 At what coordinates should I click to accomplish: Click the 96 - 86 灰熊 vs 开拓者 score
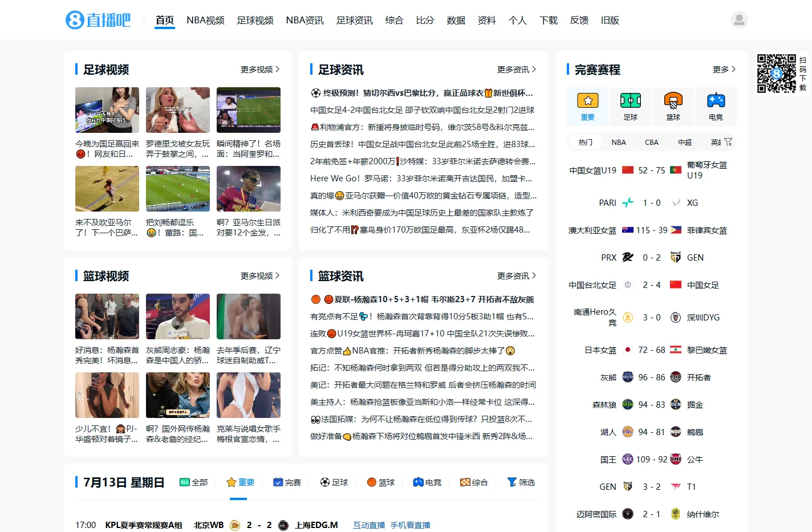[x=652, y=377]
